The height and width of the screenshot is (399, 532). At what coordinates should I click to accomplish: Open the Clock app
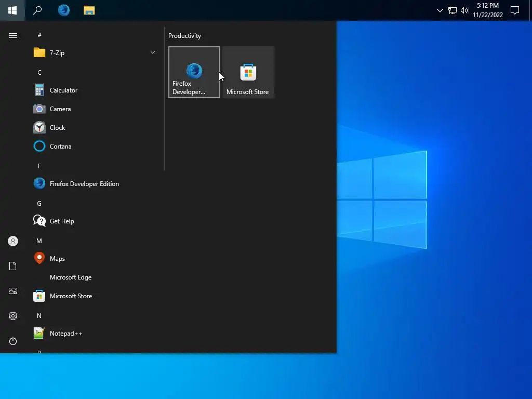pos(95,128)
